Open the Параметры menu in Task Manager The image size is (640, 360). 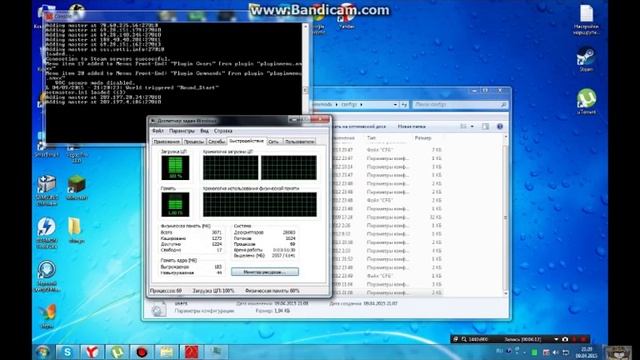[182, 131]
